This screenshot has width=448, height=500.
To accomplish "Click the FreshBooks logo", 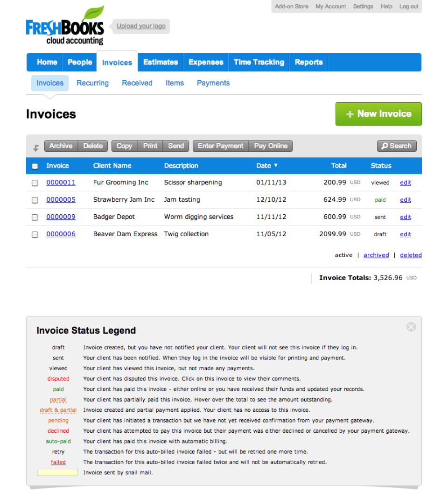I will coord(65,25).
